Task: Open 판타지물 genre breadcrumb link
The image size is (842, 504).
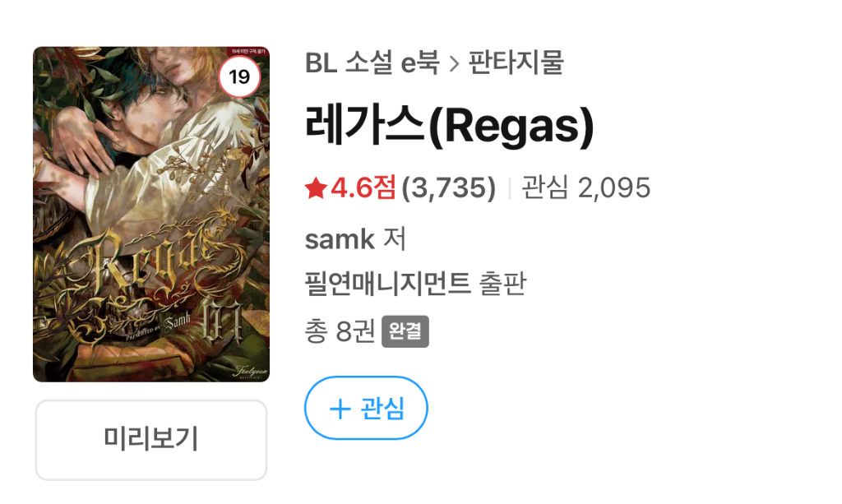Action: point(516,62)
